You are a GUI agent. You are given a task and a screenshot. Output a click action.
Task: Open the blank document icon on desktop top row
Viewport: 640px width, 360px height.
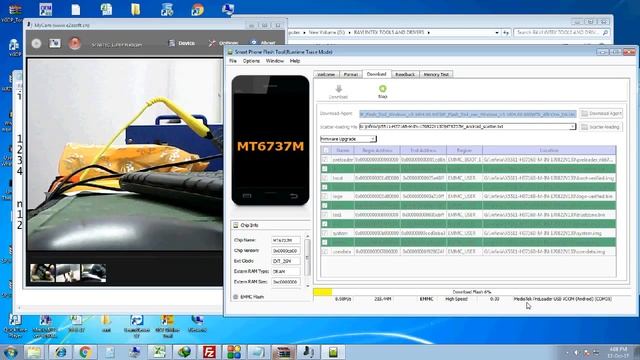point(76,9)
